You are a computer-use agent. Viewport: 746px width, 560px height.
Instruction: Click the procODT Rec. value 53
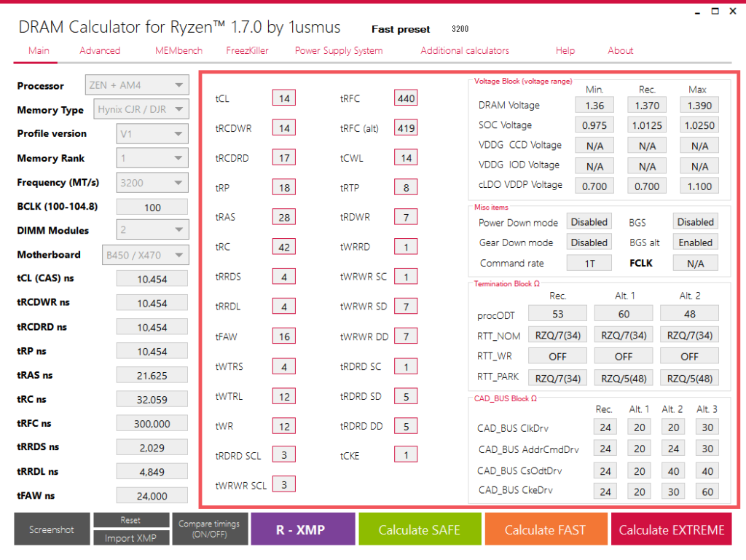[x=557, y=314]
